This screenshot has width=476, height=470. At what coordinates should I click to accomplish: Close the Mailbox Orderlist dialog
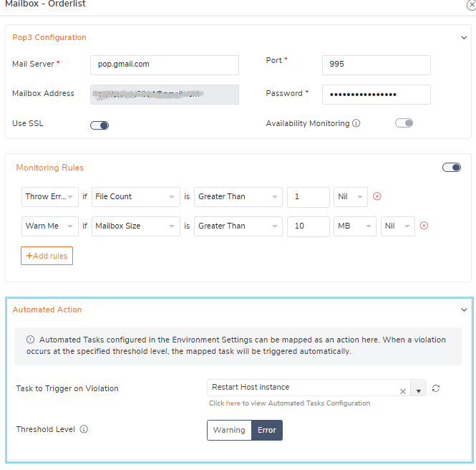click(x=471, y=4)
